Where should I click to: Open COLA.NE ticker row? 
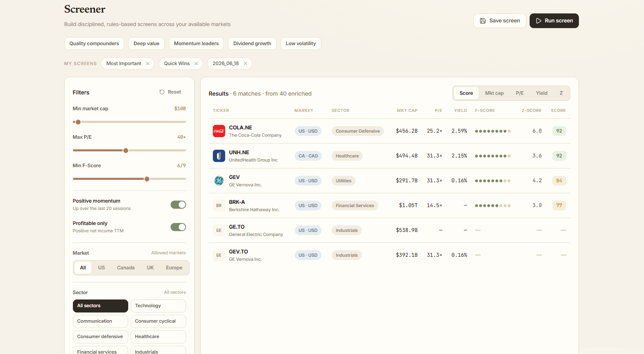click(390, 131)
